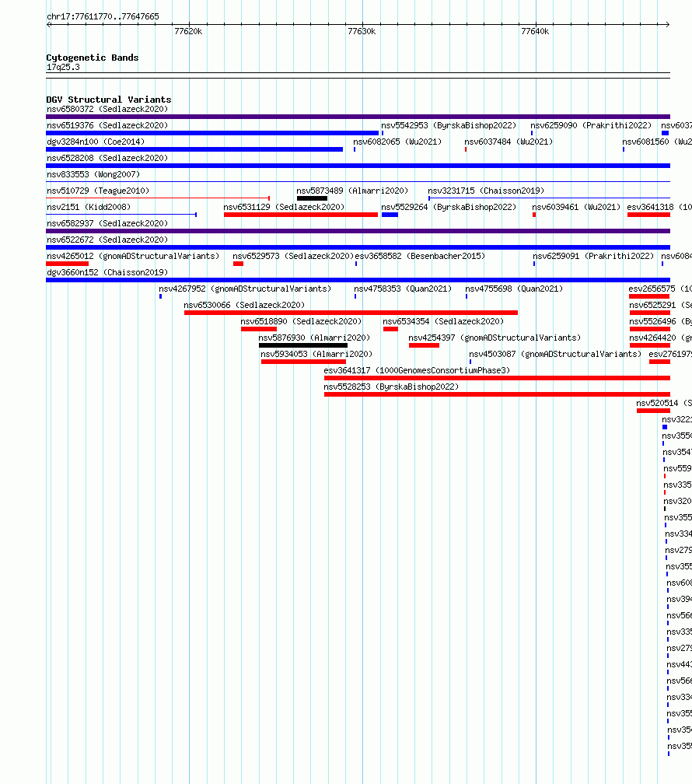The width and height of the screenshot is (692, 784).
Task: Select nsv6039461 (Wu2021) variant label
Action: (576, 207)
